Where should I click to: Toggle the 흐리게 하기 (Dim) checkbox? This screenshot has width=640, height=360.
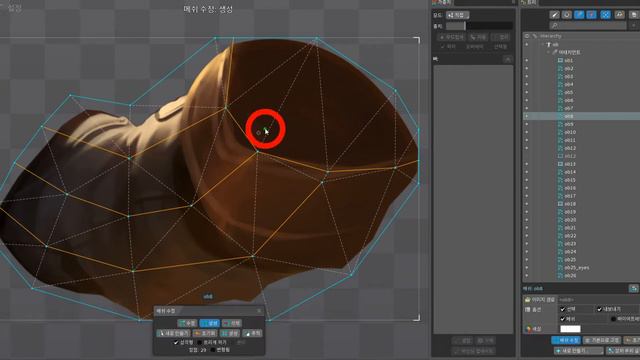pyautogui.click(x=200, y=342)
